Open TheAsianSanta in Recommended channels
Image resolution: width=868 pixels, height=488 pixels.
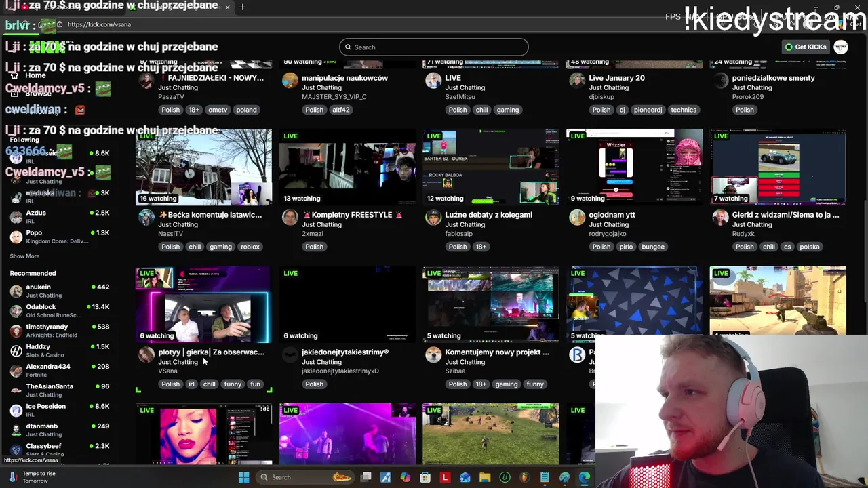(60, 390)
